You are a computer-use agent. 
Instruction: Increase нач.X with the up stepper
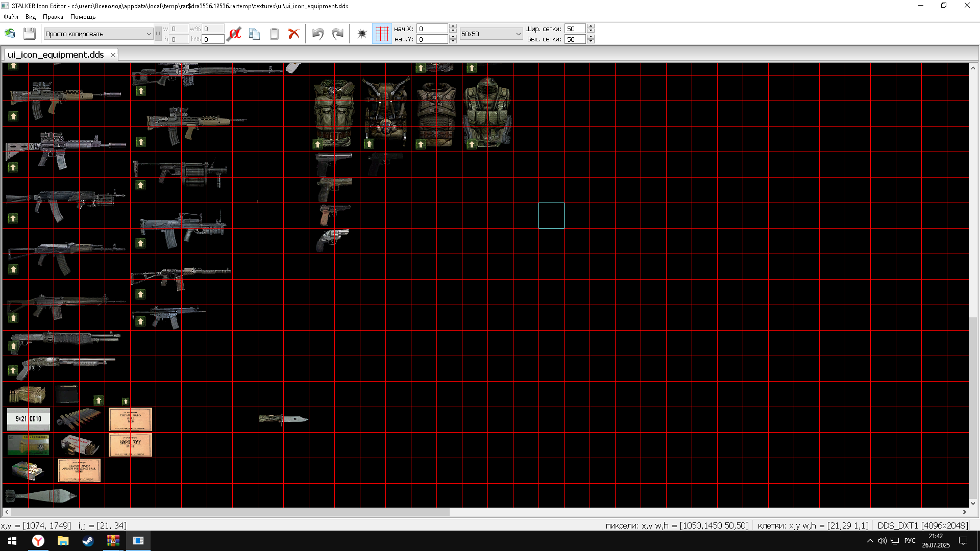click(453, 26)
